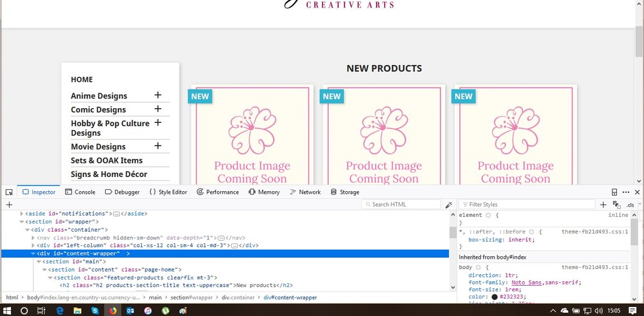
Task: Open the Style Editor tab
Action: [168, 192]
